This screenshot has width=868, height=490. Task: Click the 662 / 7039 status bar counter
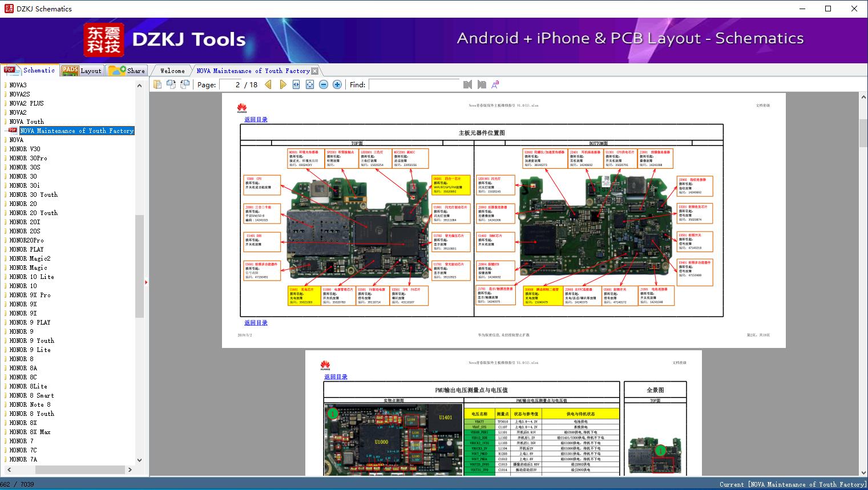pos(17,484)
